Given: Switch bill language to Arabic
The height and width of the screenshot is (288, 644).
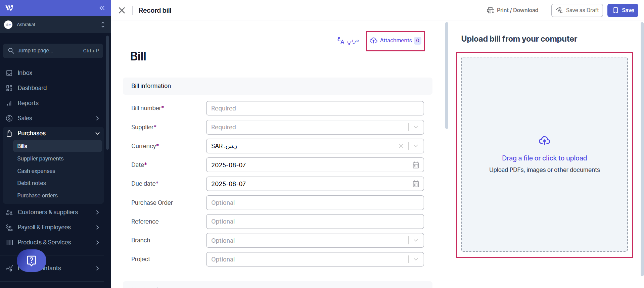Looking at the screenshot, I should (x=348, y=41).
